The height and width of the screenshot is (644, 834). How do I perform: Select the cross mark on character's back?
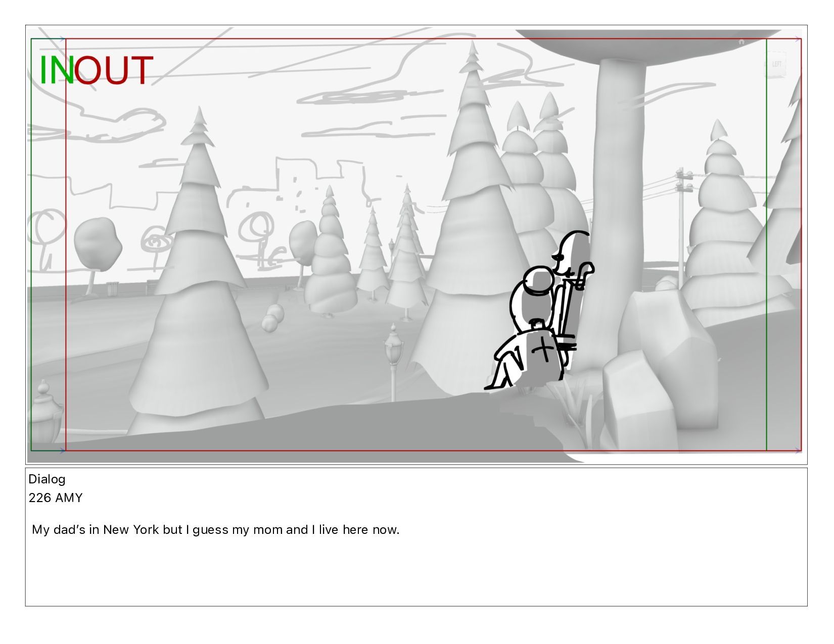click(543, 350)
